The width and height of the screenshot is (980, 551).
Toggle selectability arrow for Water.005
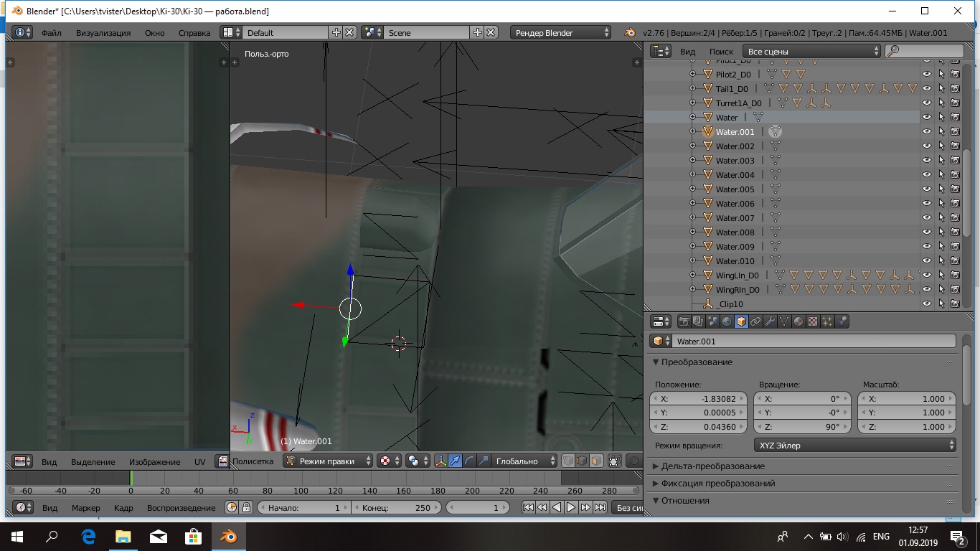coord(941,189)
